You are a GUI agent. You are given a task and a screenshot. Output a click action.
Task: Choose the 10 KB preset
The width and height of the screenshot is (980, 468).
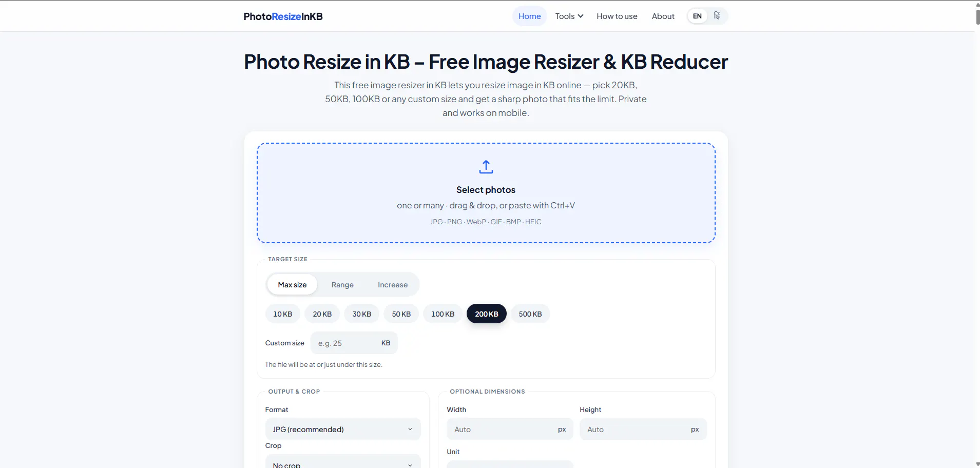(282, 314)
